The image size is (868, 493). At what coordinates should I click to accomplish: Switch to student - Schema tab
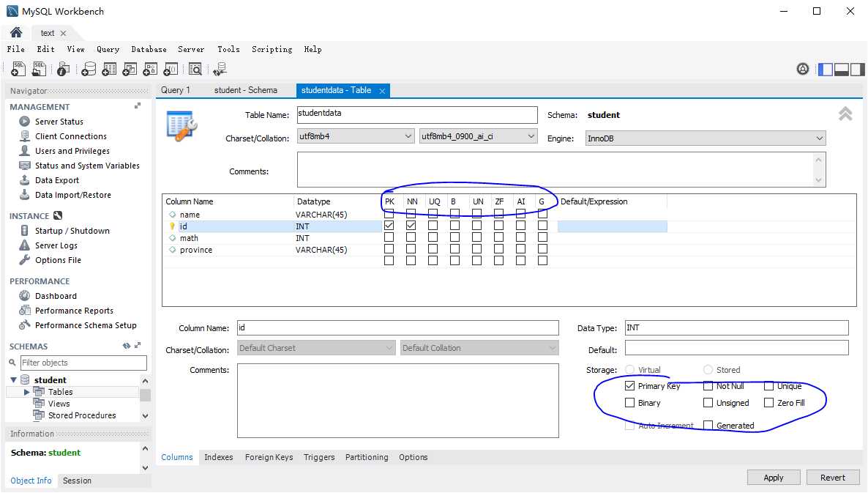[246, 90]
